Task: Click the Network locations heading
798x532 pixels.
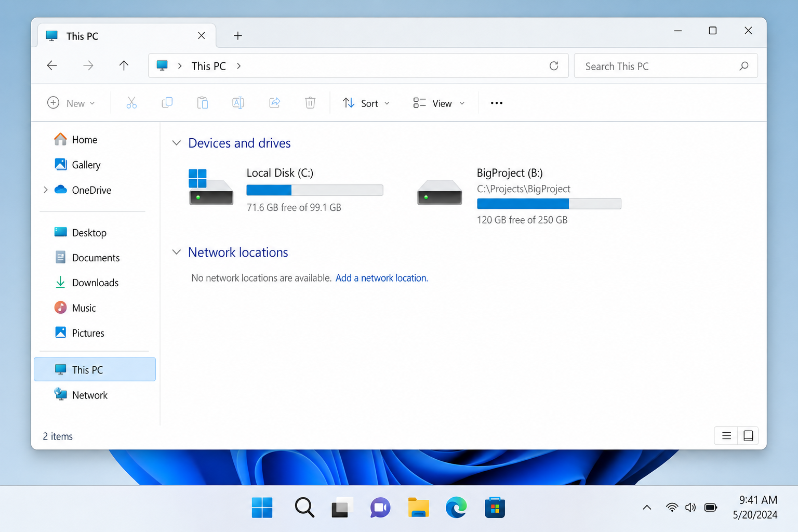Action: click(x=238, y=252)
